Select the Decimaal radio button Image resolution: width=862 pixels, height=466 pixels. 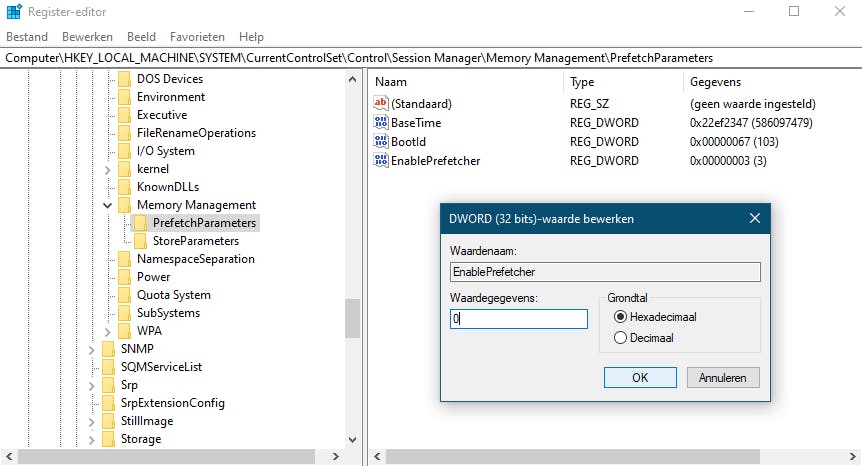pos(620,338)
